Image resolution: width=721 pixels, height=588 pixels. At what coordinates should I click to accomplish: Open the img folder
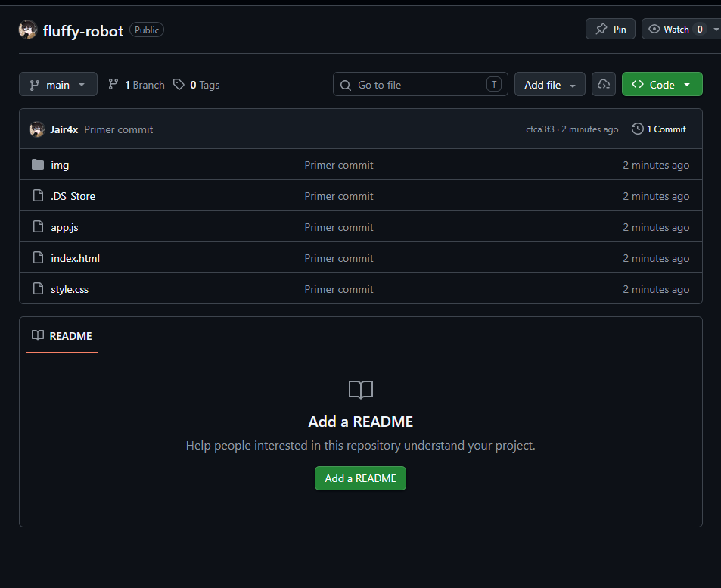[x=60, y=165]
